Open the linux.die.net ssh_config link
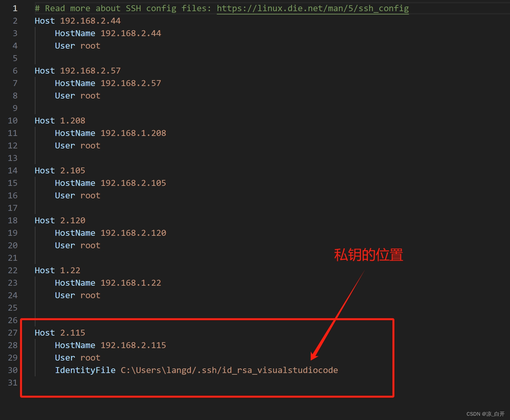510x420 pixels. (x=312, y=8)
